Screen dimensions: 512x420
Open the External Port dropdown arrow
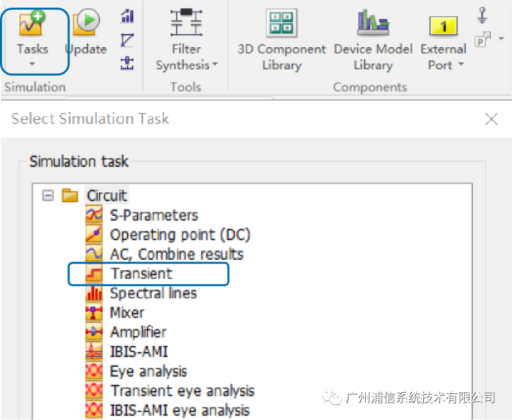[461, 65]
